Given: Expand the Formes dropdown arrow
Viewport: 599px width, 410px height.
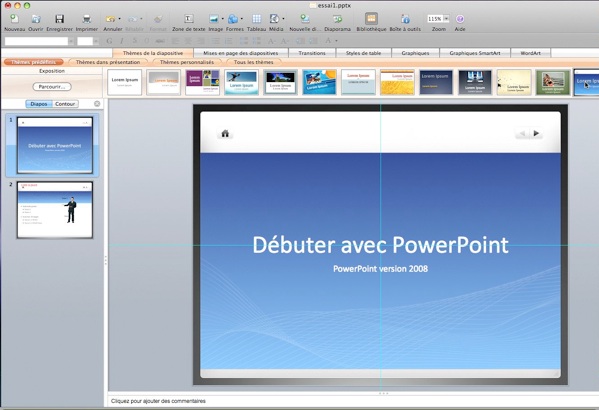Looking at the screenshot, I should [x=241, y=19].
